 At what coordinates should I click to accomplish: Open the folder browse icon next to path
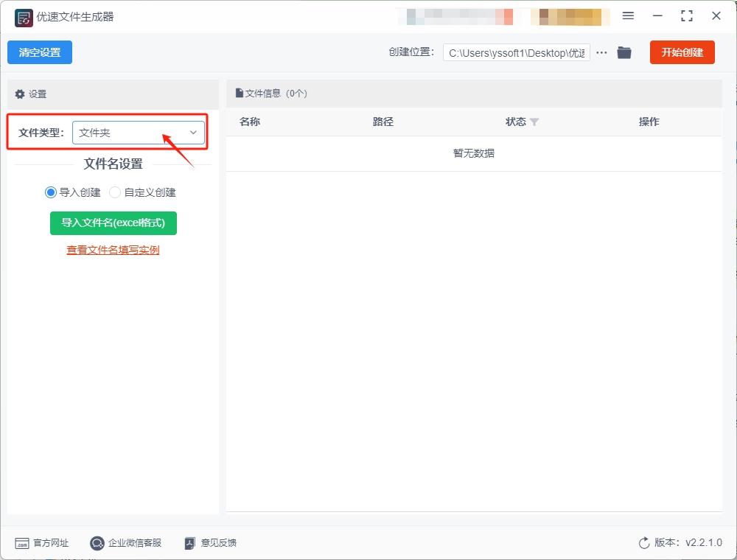[624, 52]
